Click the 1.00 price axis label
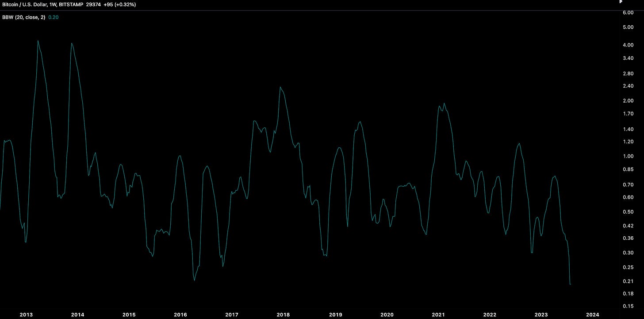The width and height of the screenshot is (644, 319). (x=628, y=156)
